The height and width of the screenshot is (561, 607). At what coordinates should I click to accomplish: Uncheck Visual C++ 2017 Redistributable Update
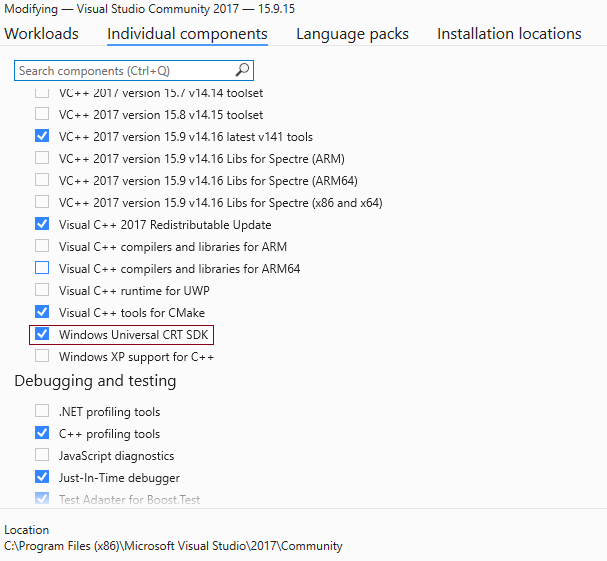[42, 224]
